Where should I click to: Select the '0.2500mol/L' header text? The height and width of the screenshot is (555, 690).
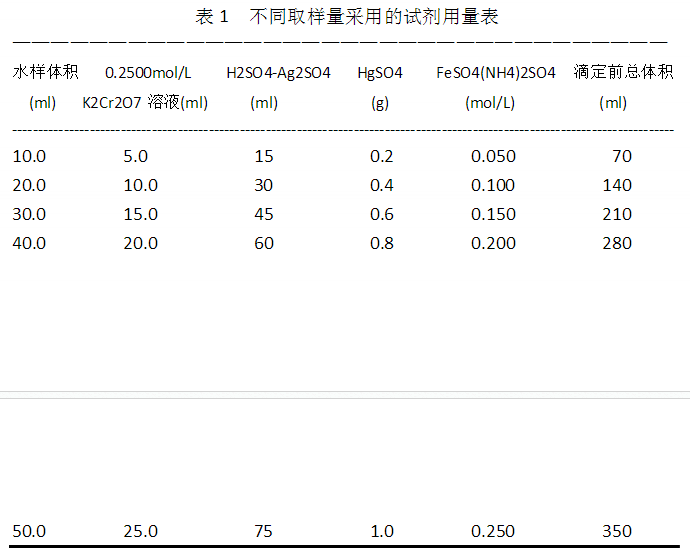[x=148, y=73]
